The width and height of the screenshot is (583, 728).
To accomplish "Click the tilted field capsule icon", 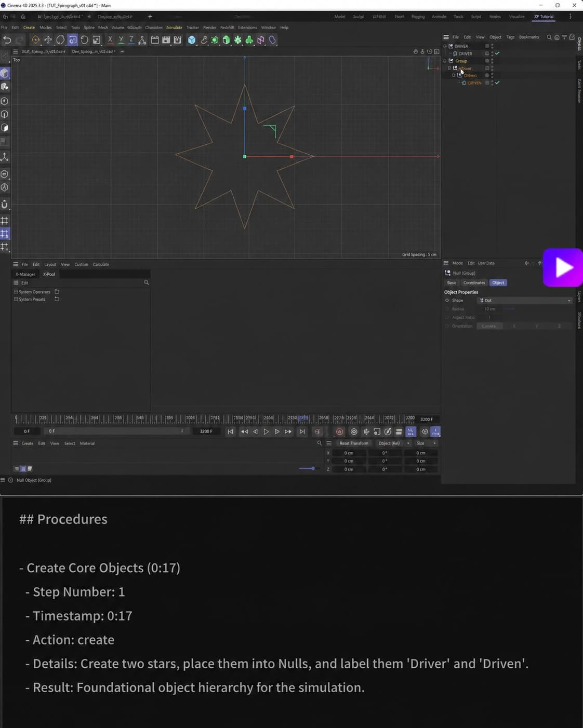I will pos(272,40).
